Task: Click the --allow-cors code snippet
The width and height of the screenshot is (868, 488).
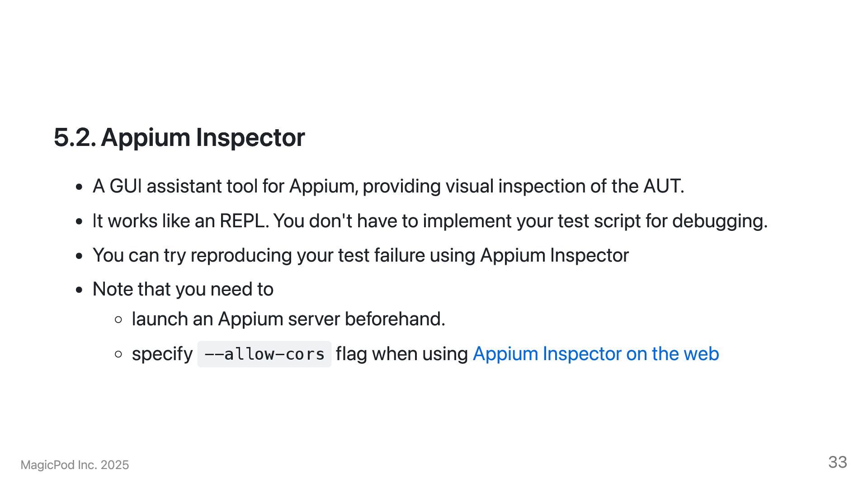Action: point(264,354)
